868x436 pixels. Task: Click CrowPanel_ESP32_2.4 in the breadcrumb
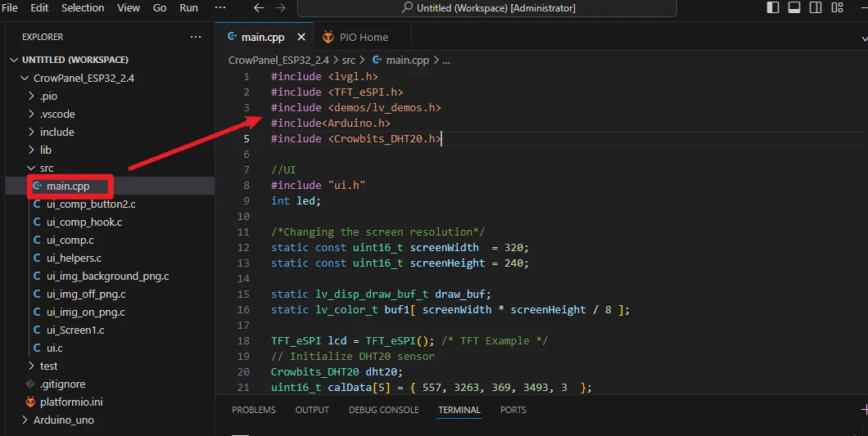point(278,60)
